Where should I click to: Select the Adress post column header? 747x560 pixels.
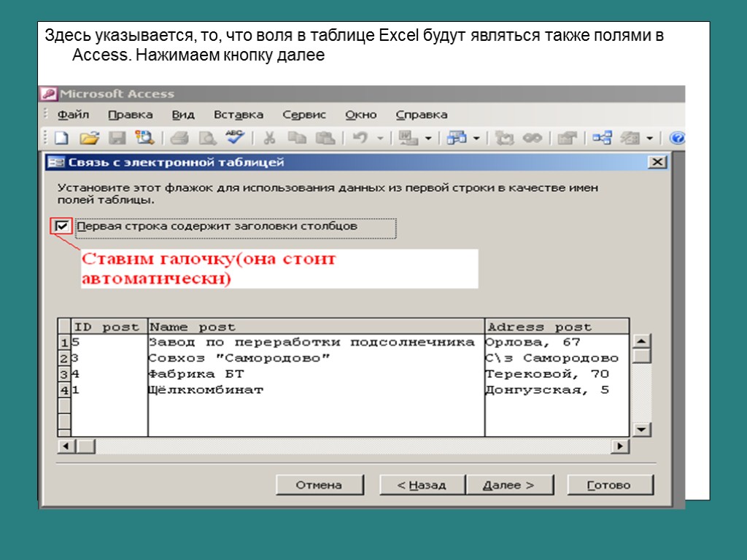pos(557,327)
